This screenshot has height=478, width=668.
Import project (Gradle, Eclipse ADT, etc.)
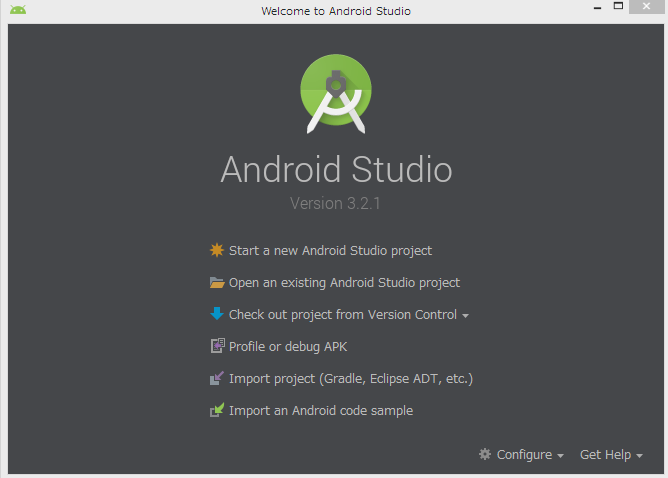coord(351,379)
